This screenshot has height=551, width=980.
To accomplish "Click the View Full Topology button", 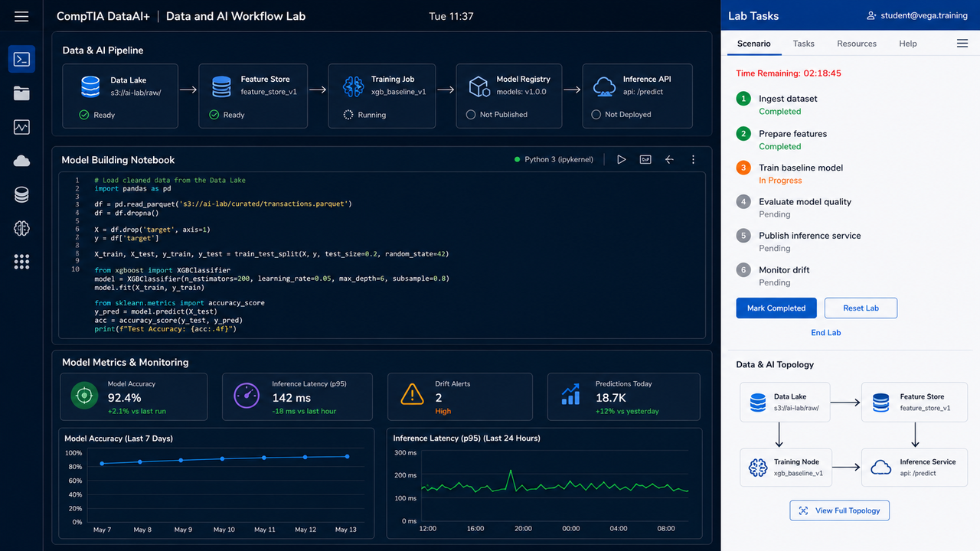I will [x=839, y=510].
